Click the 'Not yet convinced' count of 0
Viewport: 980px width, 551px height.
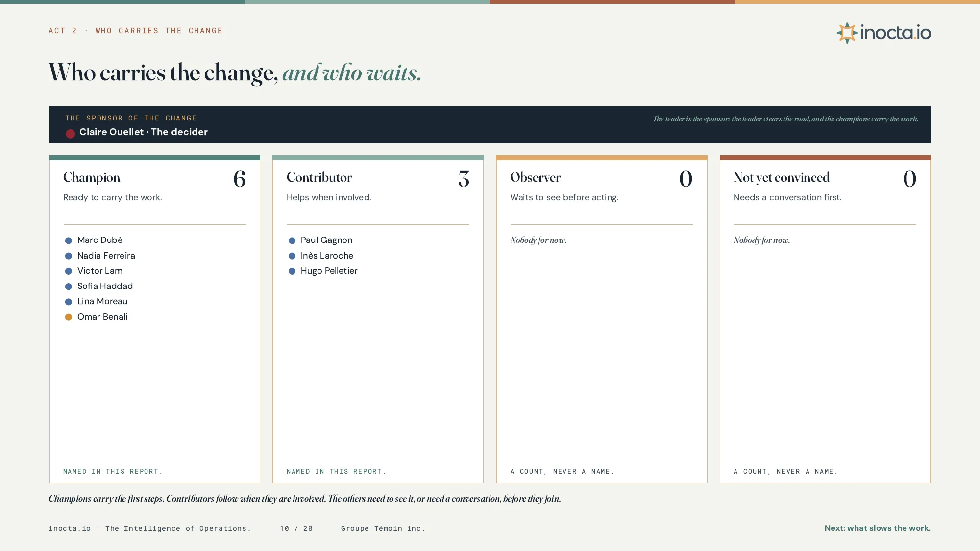[909, 179]
